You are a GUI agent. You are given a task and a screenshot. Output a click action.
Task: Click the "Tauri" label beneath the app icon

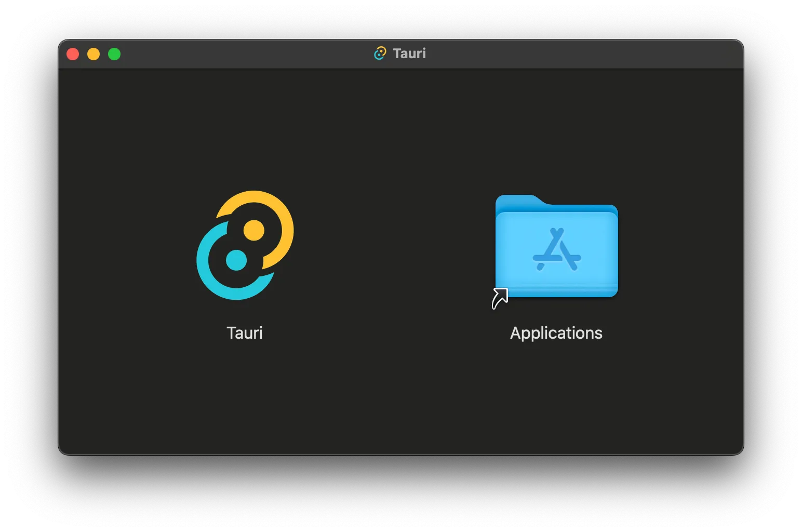pos(245,333)
